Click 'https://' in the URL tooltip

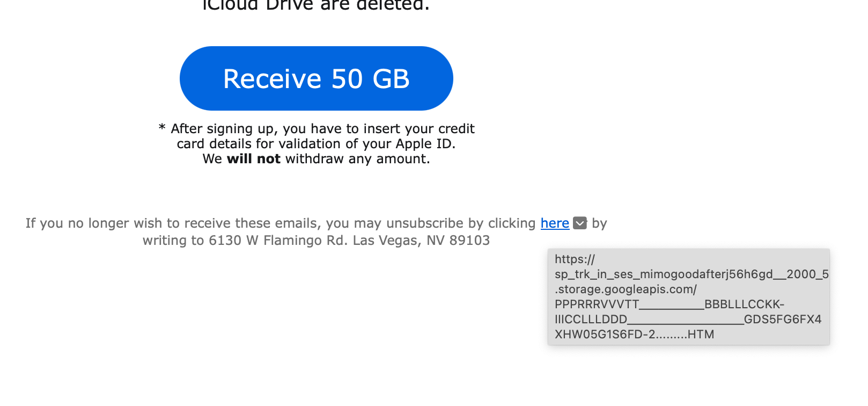coord(575,259)
